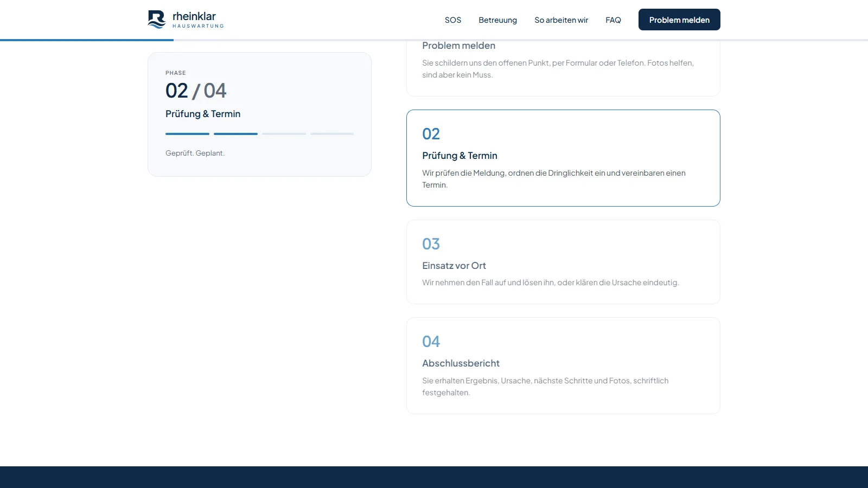Viewport: 868px width, 488px height.
Task: Click the fourth phase progress segment
Action: coord(332,134)
